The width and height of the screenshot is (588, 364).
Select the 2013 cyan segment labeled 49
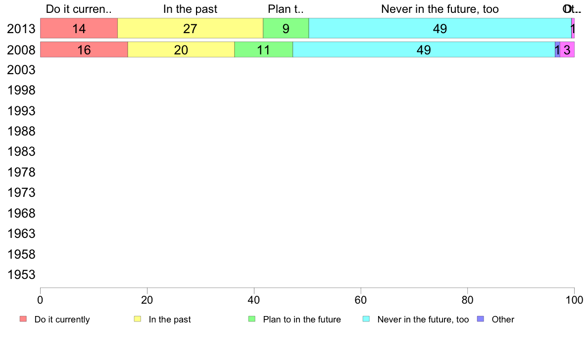point(440,28)
